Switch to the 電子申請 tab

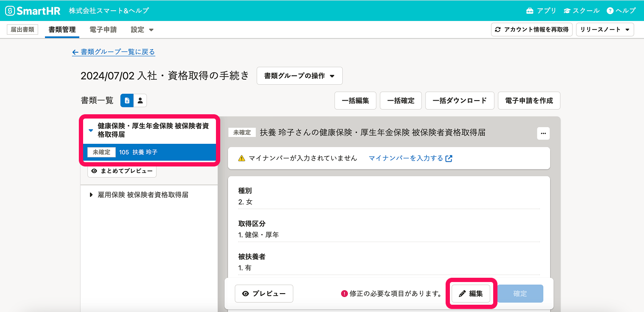pos(103,30)
